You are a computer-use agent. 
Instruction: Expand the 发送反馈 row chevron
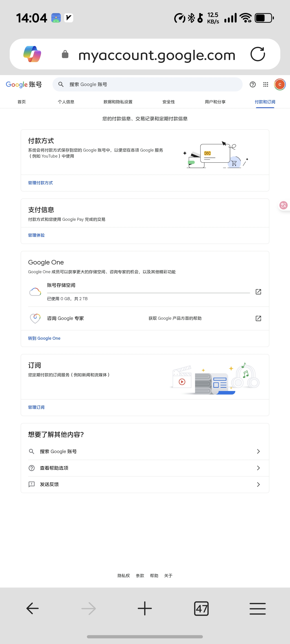pyautogui.click(x=258, y=485)
